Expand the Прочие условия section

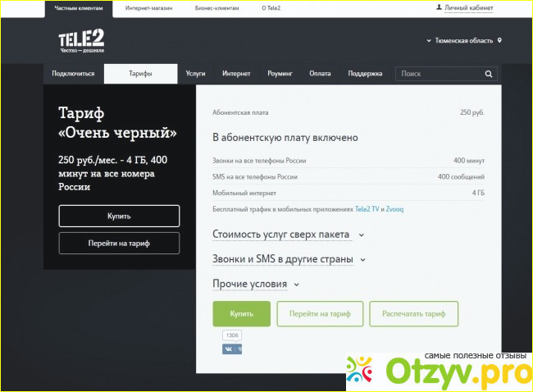coord(256,284)
